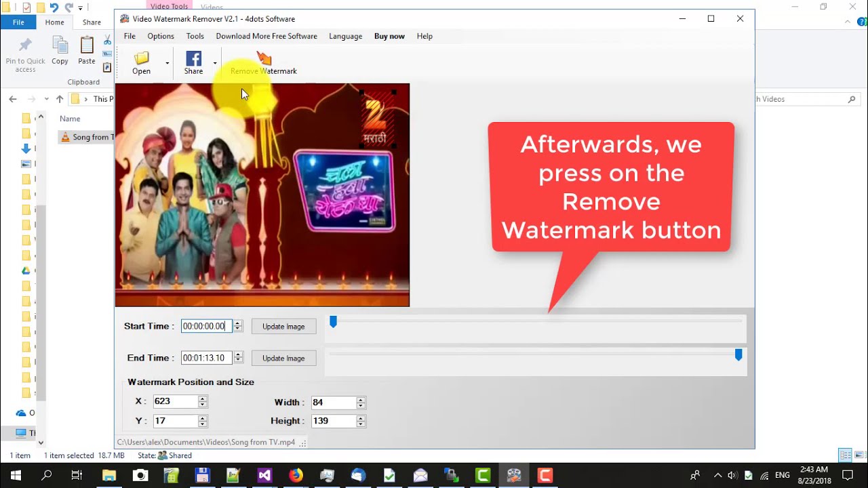Click the Facebook Share icon
868x488 pixels.
pos(193,58)
